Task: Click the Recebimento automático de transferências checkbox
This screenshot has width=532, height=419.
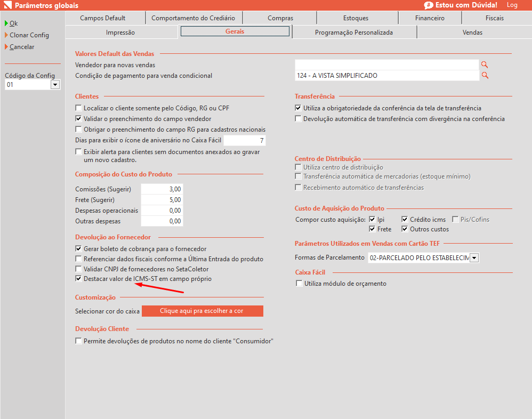Action: [298, 187]
